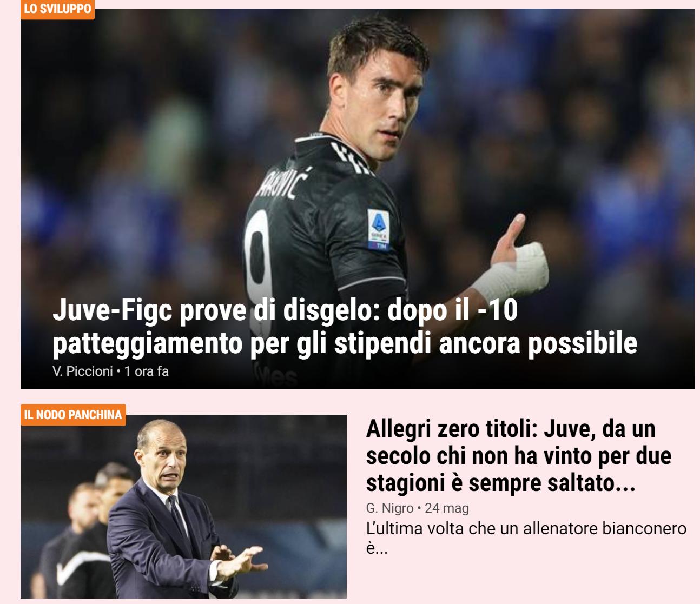Select the IL NODO PANCHINA tag
The height and width of the screenshot is (604, 700).
coord(73,415)
